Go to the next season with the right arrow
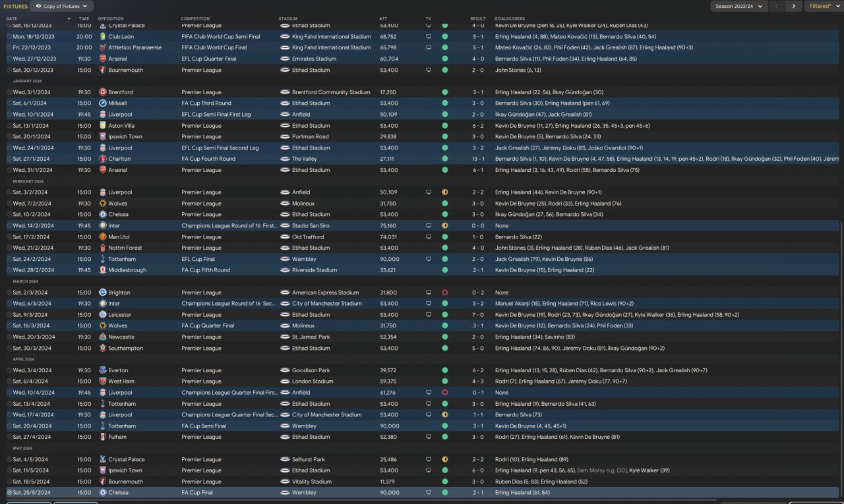This screenshot has width=844, height=504. pyautogui.click(x=793, y=6)
